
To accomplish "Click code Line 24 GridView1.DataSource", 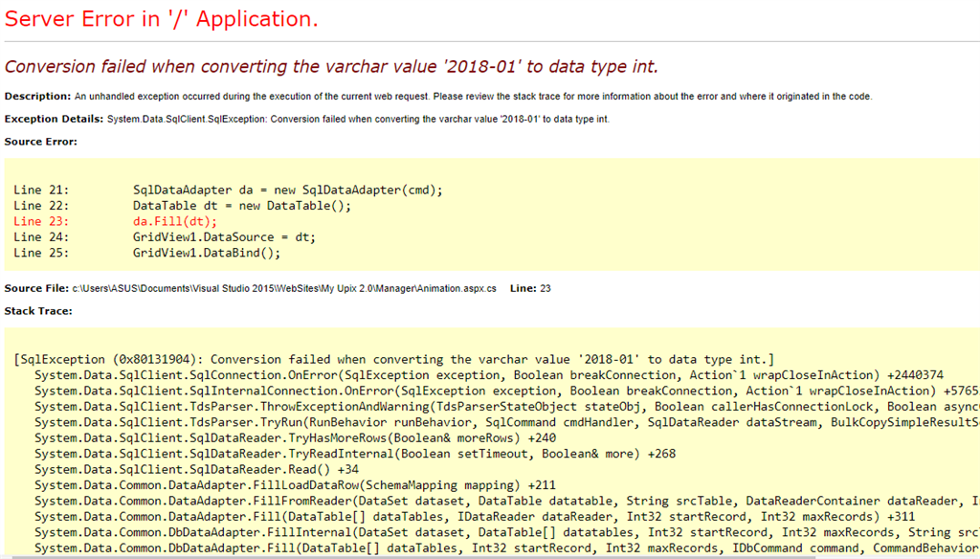I will click(x=165, y=237).
